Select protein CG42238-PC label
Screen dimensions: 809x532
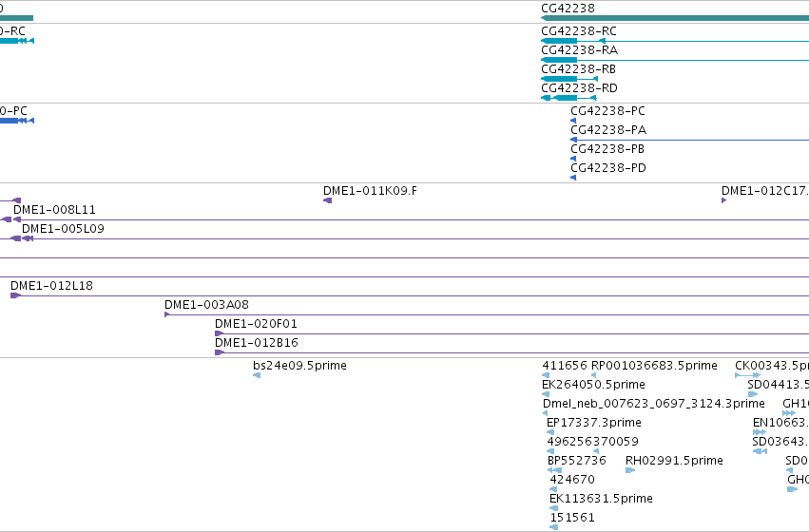(607, 111)
